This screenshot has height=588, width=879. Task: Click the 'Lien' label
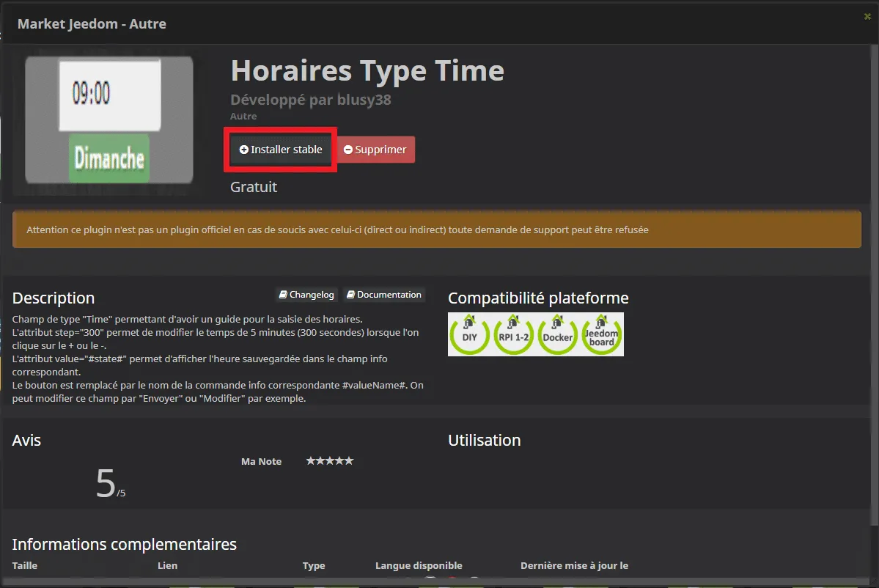167,565
